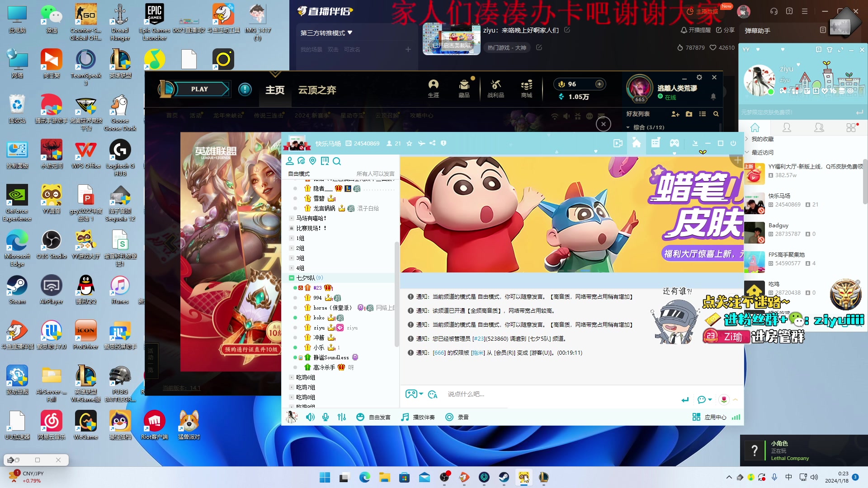Select user 静谧Soundless in channel list
868x488 pixels.
(x=331, y=357)
